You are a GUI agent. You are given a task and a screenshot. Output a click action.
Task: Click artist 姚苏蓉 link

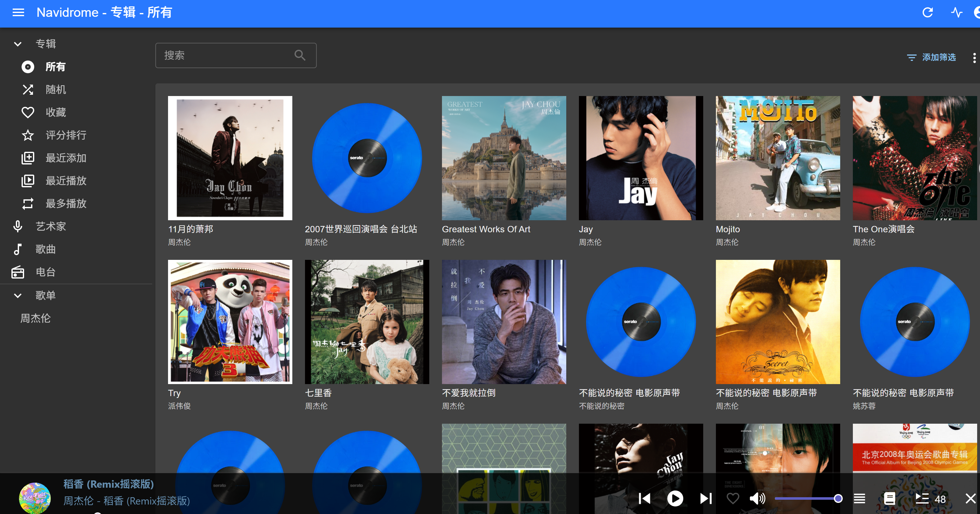pos(864,406)
